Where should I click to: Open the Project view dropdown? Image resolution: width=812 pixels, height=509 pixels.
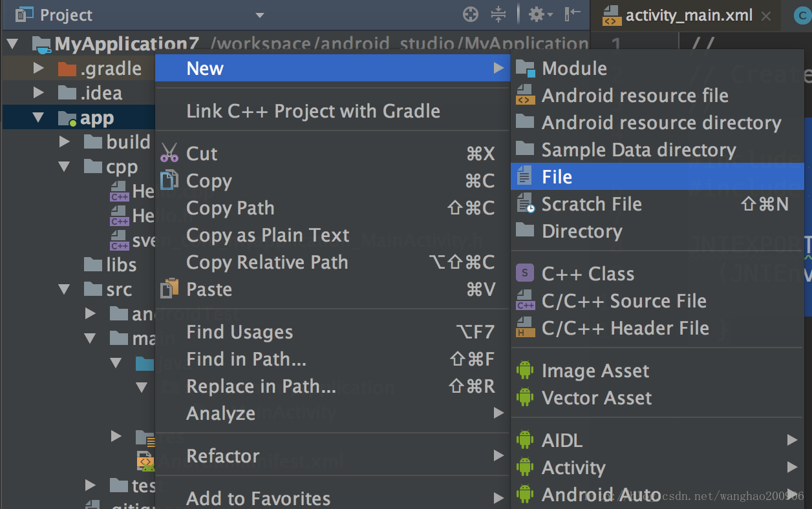coord(259,15)
